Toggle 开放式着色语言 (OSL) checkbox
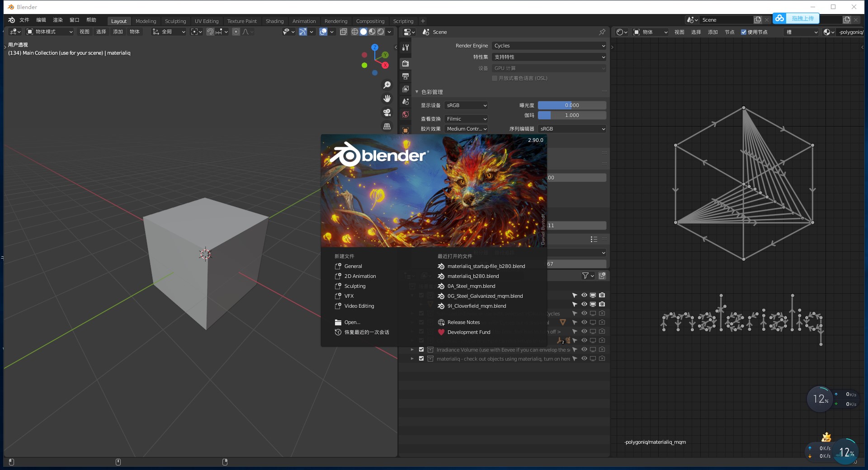Image resolution: width=868 pixels, height=470 pixels. [x=495, y=78]
